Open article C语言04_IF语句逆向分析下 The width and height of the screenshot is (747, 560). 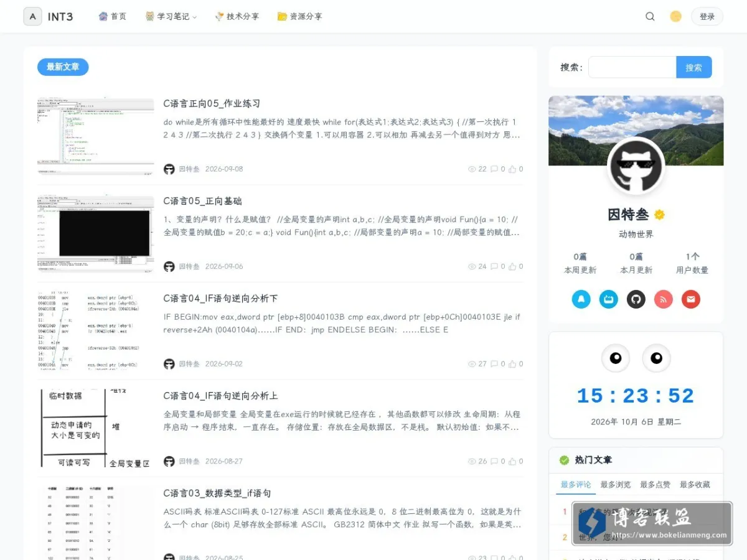click(220, 298)
